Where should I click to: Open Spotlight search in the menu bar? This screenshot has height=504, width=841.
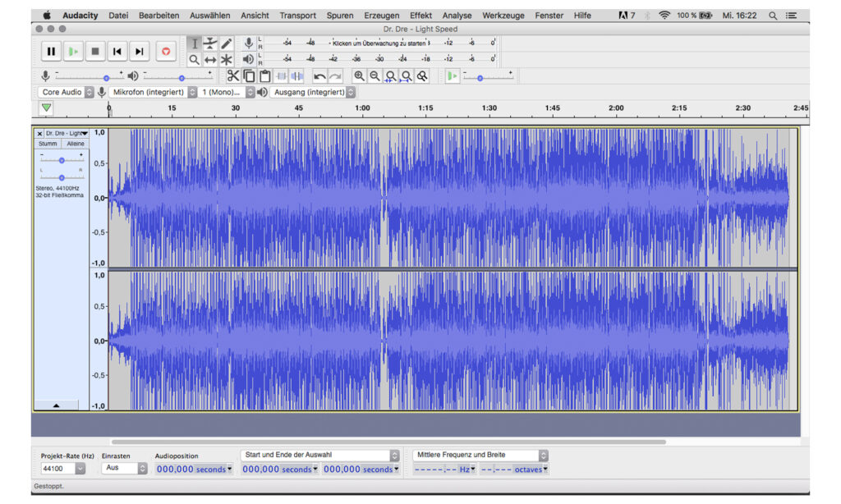coord(773,16)
